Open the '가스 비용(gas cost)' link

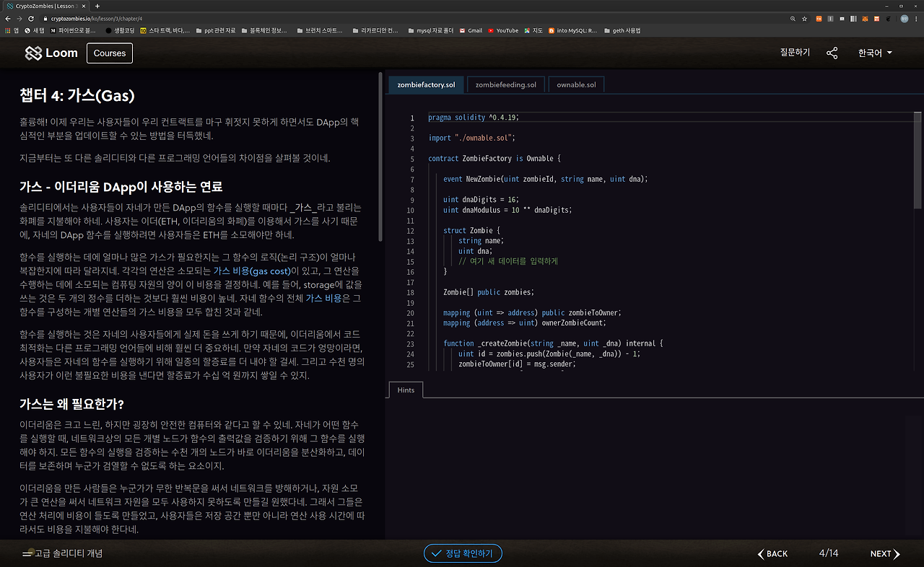251,271
